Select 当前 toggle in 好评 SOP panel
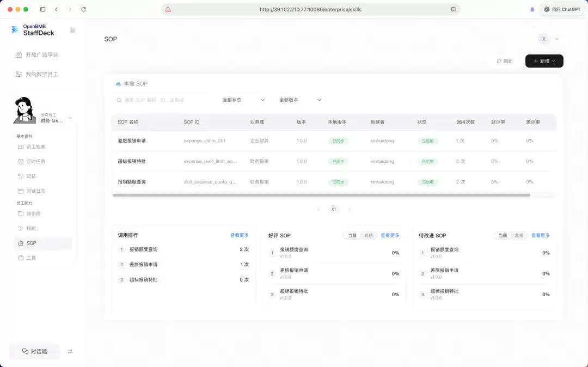This screenshot has width=588, height=367. [352, 235]
